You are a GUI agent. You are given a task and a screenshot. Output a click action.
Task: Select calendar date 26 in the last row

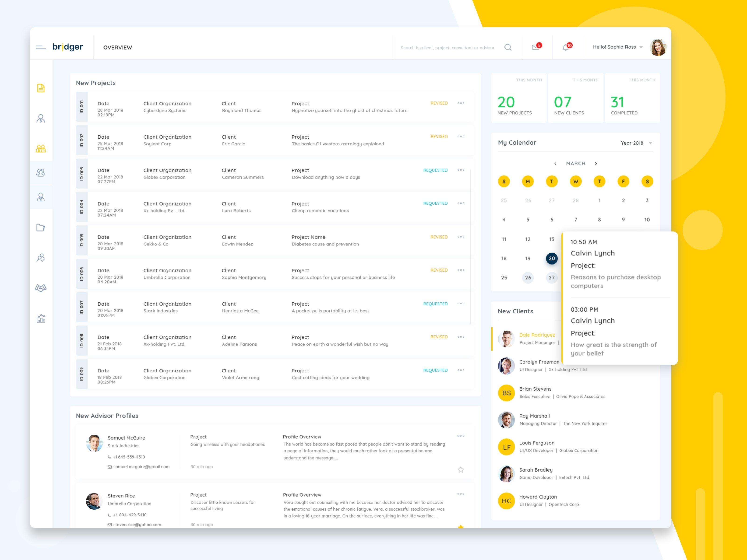(x=528, y=278)
